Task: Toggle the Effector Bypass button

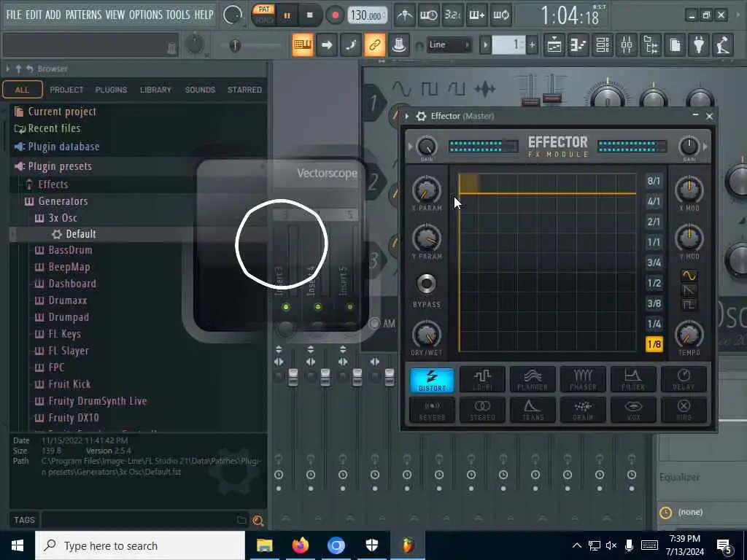Action: [x=426, y=284]
